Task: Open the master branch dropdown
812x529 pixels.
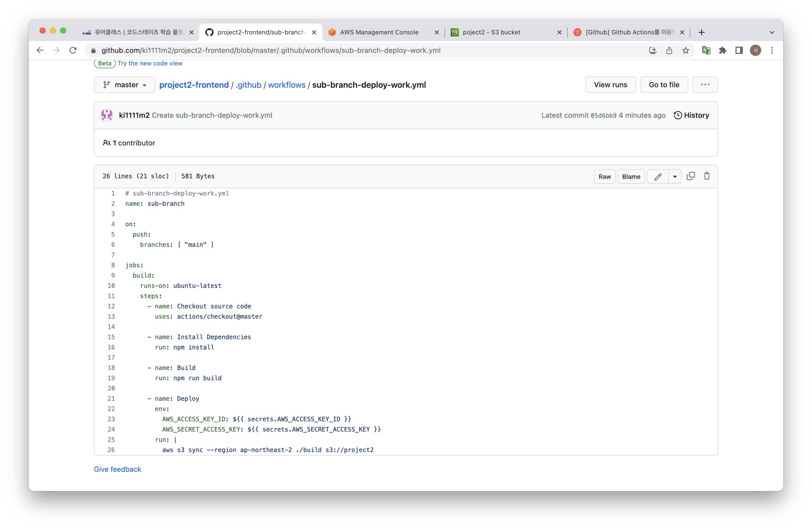Action: coord(124,85)
